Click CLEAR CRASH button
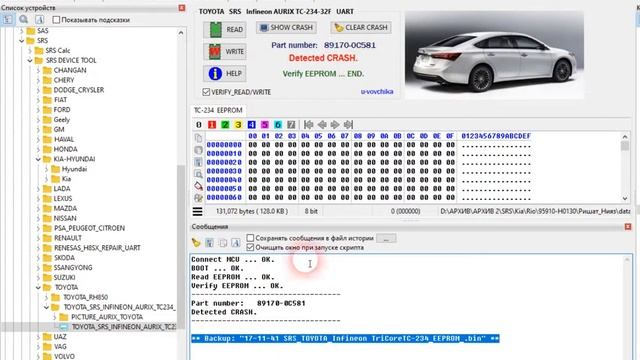Viewport: 640px width, 360px height. tap(361, 27)
